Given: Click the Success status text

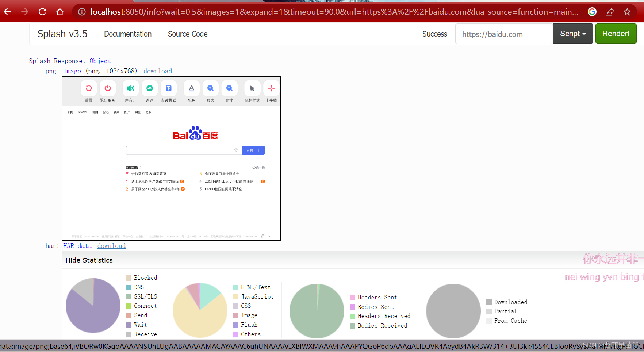Looking at the screenshot, I should [435, 34].
